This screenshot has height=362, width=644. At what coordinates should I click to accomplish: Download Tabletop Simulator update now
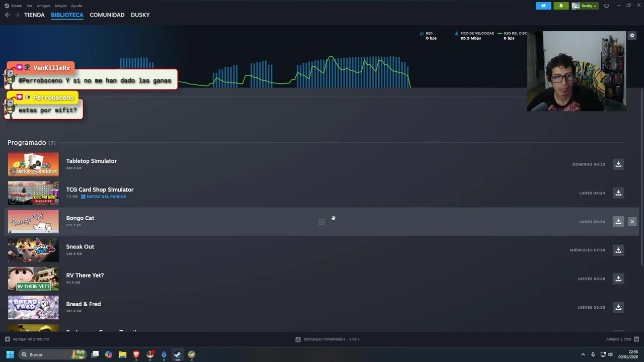click(x=618, y=164)
